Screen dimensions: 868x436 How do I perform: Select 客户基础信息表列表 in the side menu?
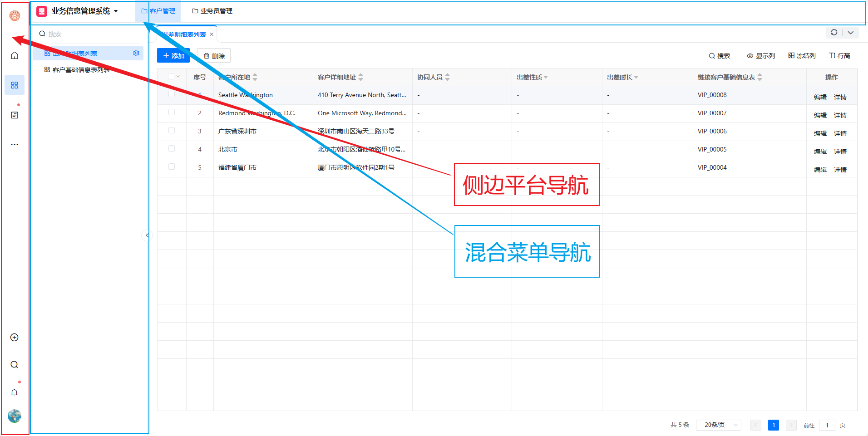pyautogui.click(x=81, y=70)
